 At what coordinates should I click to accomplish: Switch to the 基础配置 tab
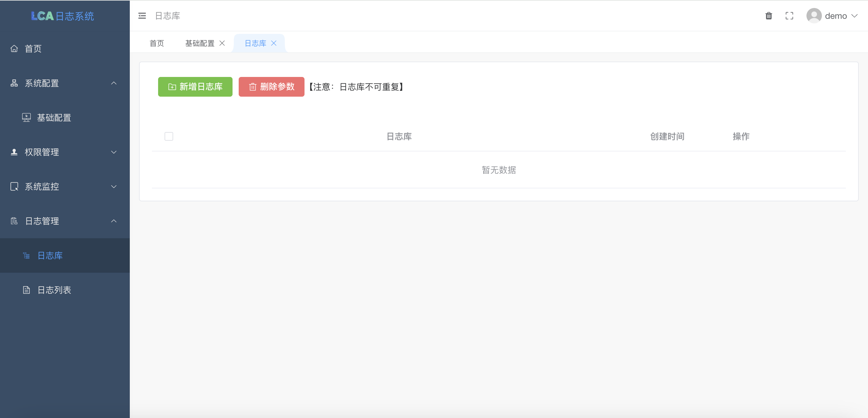click(x=200, y=43)
